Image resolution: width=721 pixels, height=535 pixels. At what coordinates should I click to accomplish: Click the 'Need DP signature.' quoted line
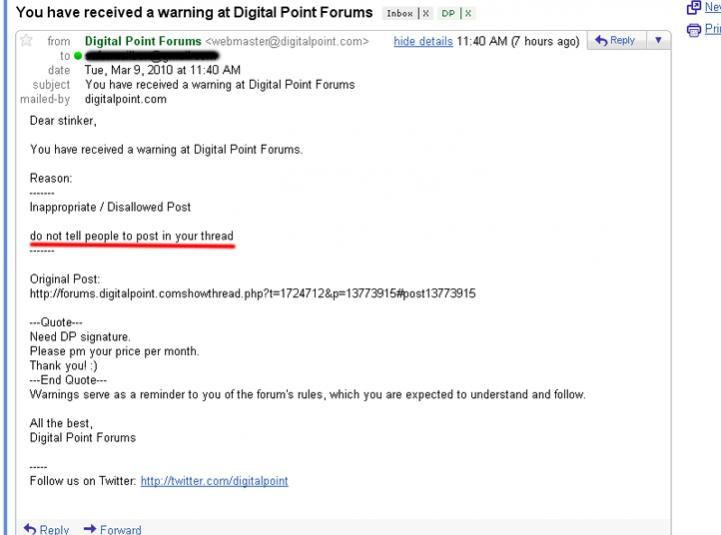click(80, 337)
